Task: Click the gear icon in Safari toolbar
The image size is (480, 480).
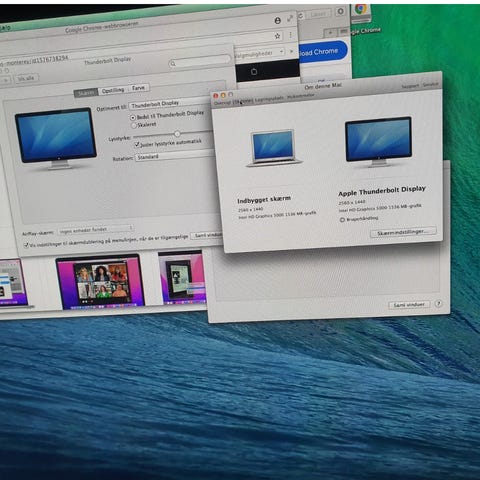Action: coord(340,11)
